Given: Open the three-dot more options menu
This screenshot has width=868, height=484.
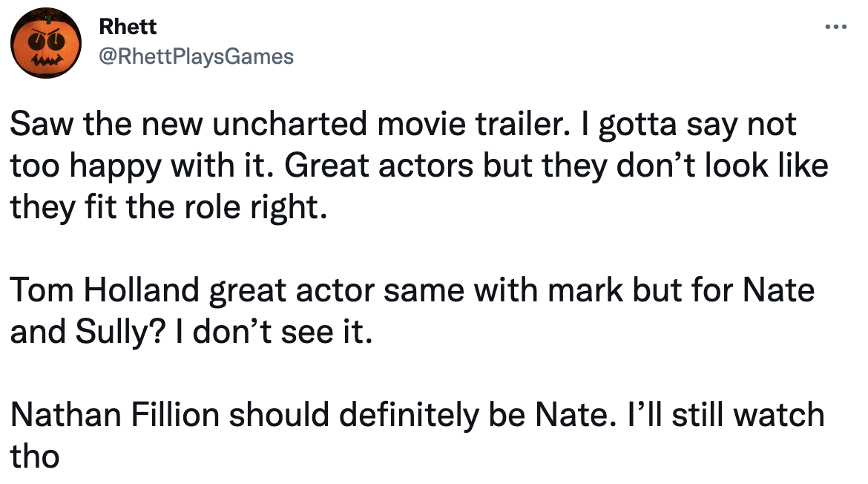Looking at the screenshot, I should coord(835,28).
